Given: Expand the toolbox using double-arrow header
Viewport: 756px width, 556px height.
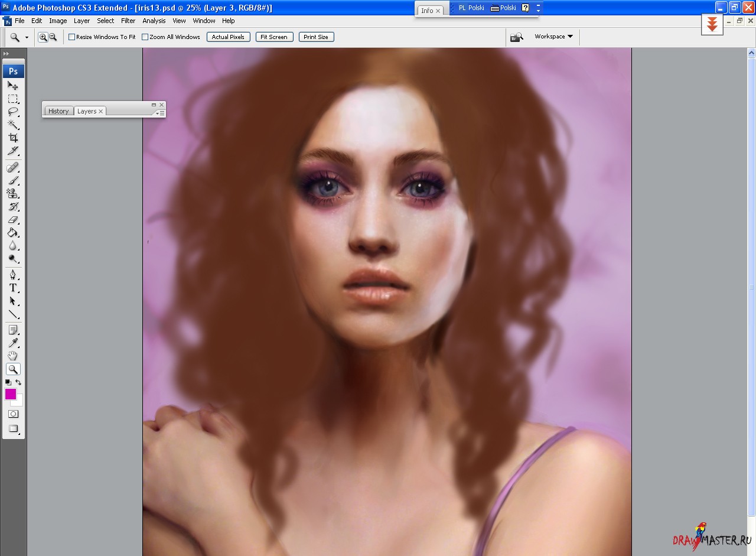Looking at the screenshot, I should tap(6, 54).
